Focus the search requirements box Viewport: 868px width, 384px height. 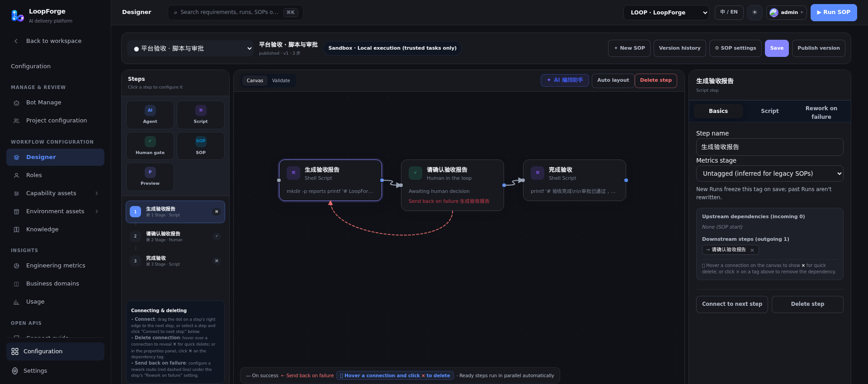point(235,13)
